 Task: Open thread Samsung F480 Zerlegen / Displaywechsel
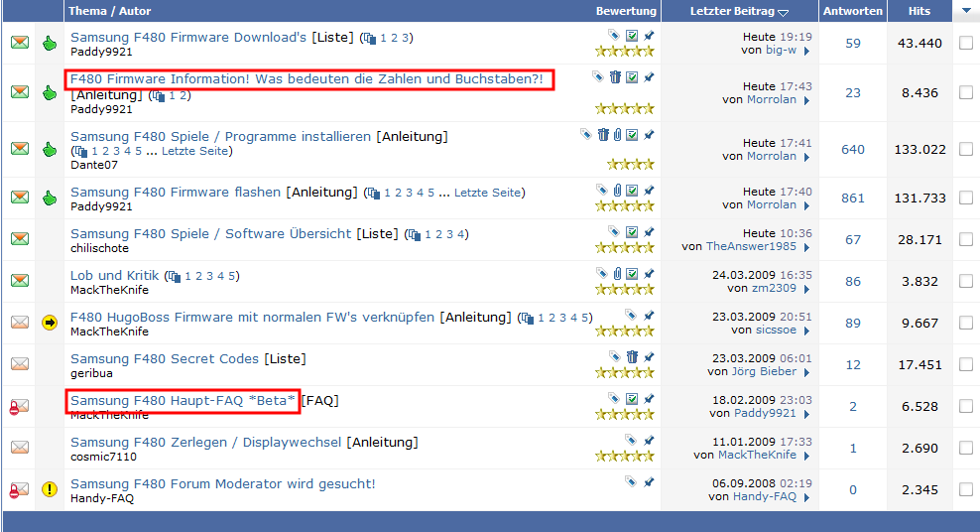(205, 442)
